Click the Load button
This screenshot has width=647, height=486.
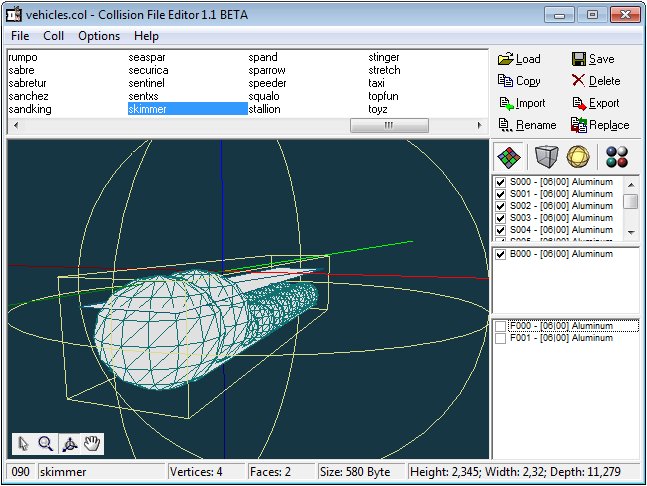(519, 59)
